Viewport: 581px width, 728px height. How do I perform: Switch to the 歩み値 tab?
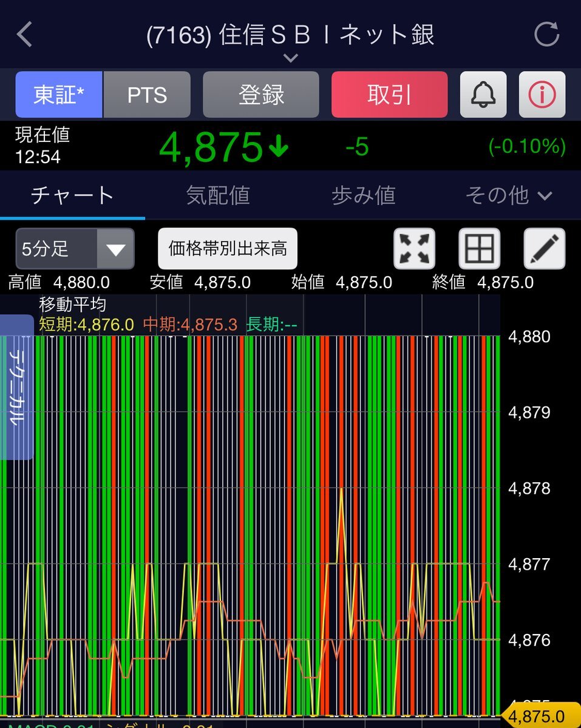tap(362, 194)
